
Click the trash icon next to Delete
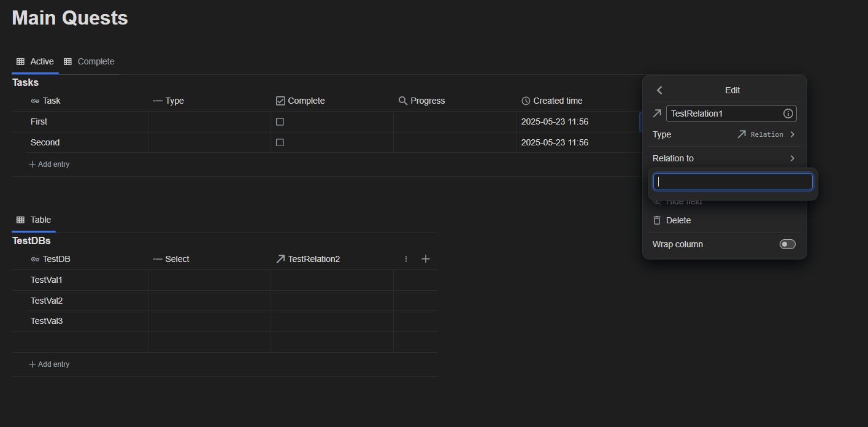(x=657, y=220)
